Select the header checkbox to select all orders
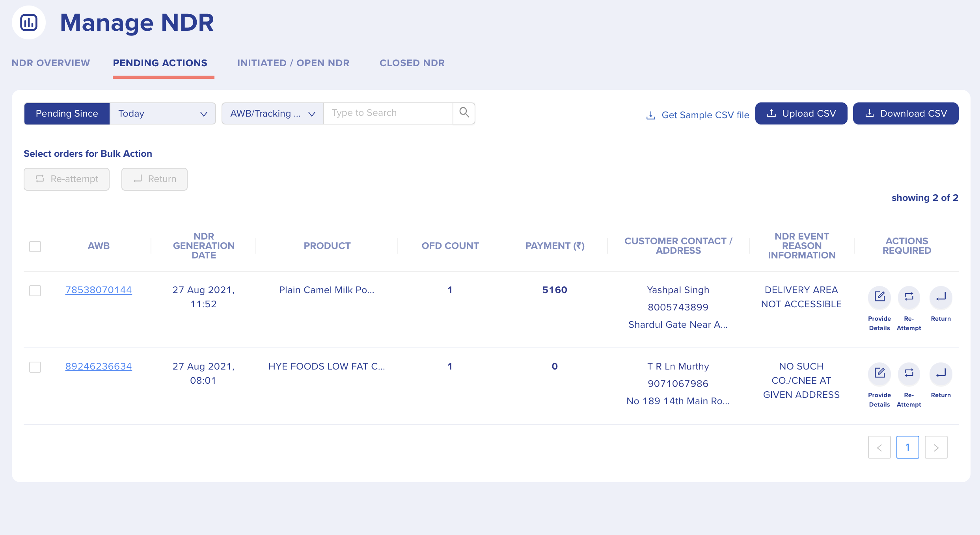This screenshot has width=980, height=535. [x=35, y=246]
